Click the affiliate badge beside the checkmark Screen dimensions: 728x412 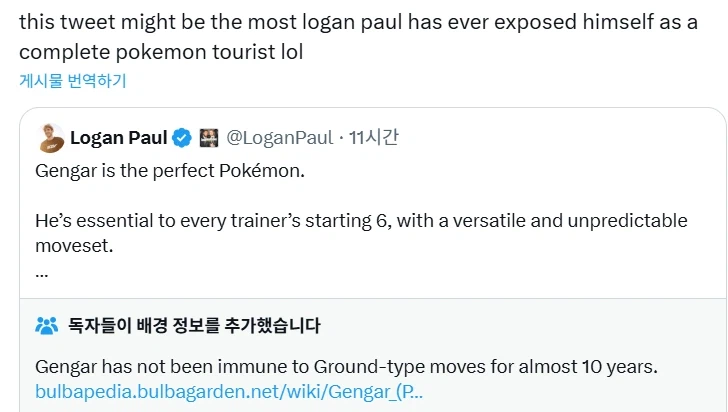click(x=209, y=136)
